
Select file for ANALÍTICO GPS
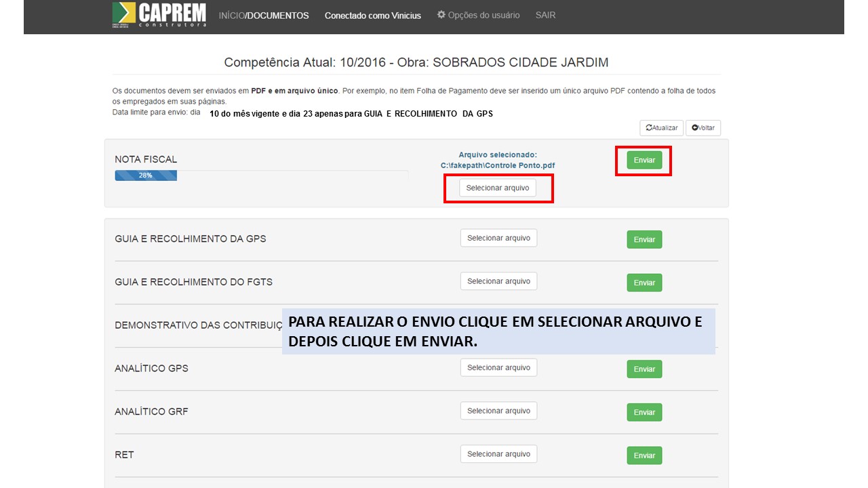pyautogui.click(x=498, y=367)
